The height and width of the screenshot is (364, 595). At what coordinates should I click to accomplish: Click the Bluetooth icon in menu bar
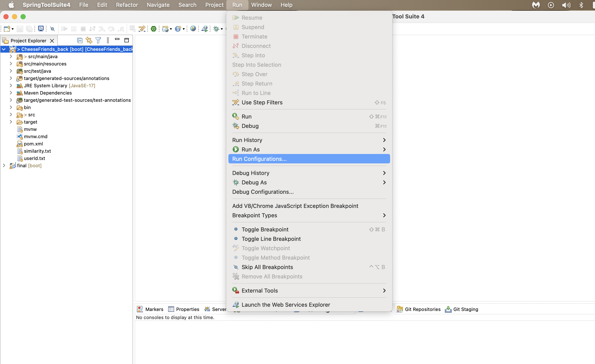tap(581, 5)
